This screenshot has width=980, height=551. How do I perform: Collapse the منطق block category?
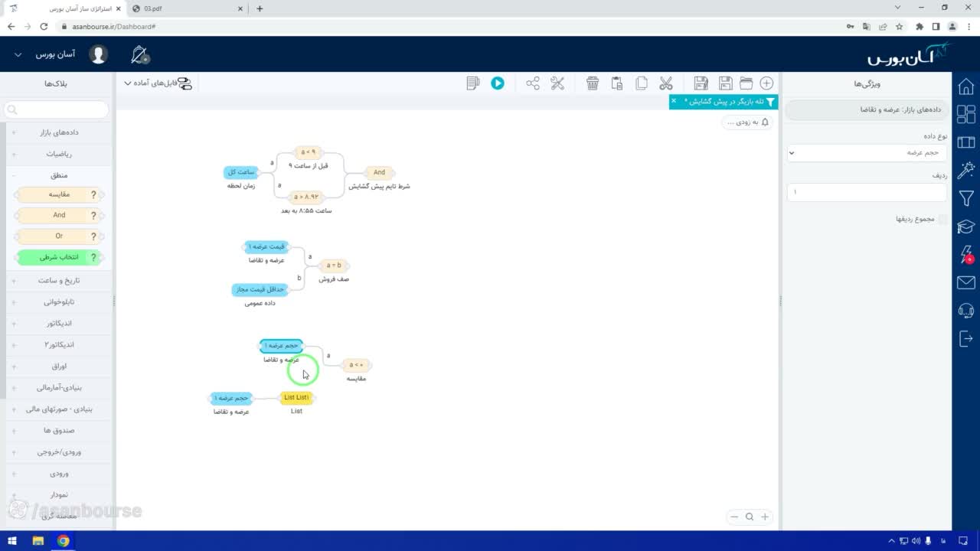click(59, 175)
